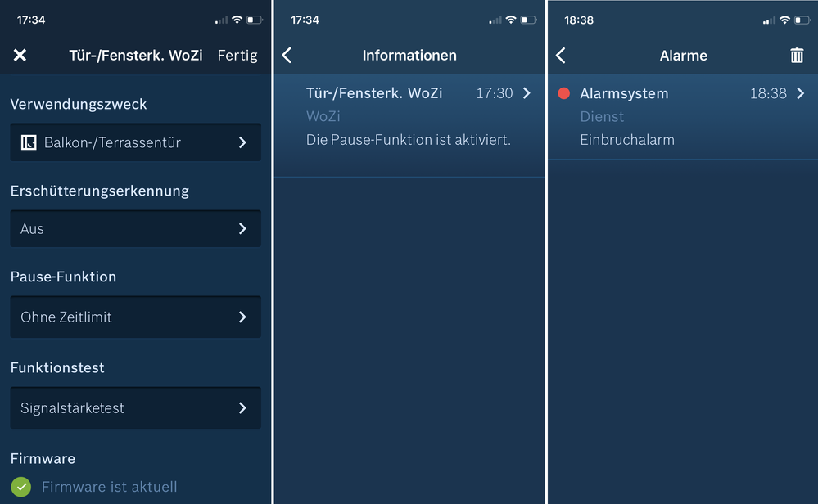Close the Tür-/Fensterk. WoZi settings screen

20,55
